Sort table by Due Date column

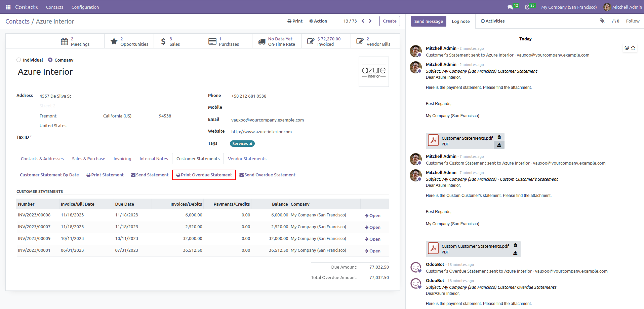tap(124, 204)
